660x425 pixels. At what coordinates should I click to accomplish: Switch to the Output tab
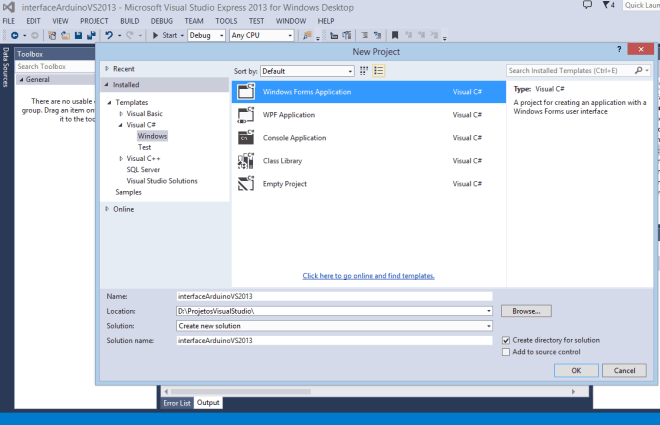(208, 403)
